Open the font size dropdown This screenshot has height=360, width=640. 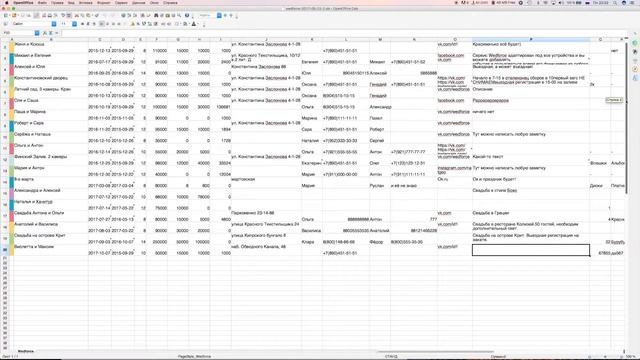[x=74, y=24]
